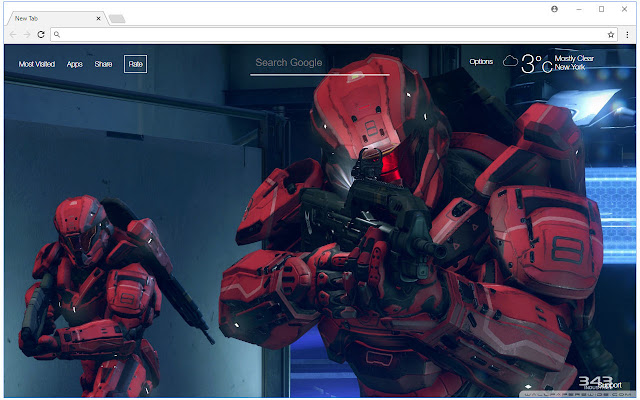The image size is (640, 400).
Task: Click the 3°C temperature reading
Action: pos(536,64)
